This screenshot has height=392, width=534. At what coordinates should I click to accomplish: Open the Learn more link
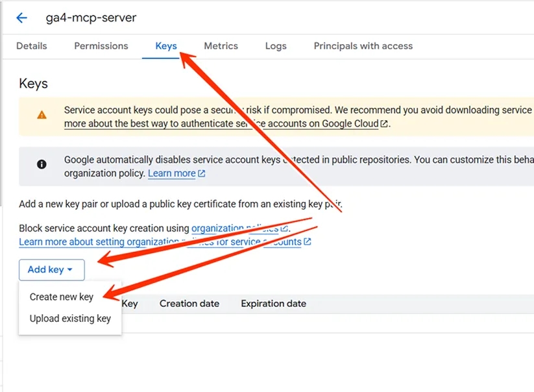tap(172, 173)
